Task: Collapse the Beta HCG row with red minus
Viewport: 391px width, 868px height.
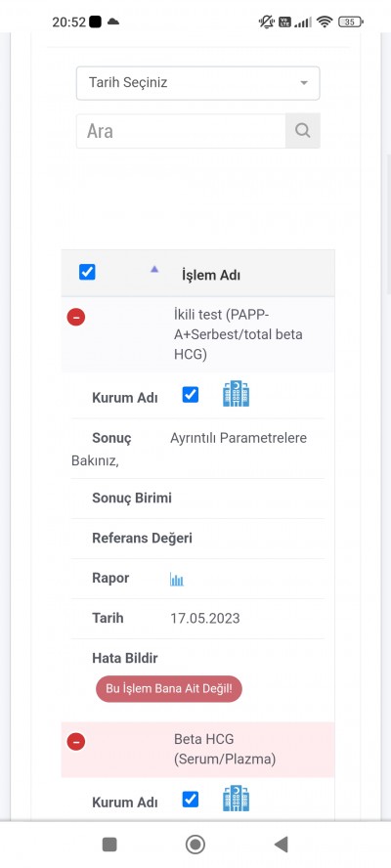Action: [76, 741]
